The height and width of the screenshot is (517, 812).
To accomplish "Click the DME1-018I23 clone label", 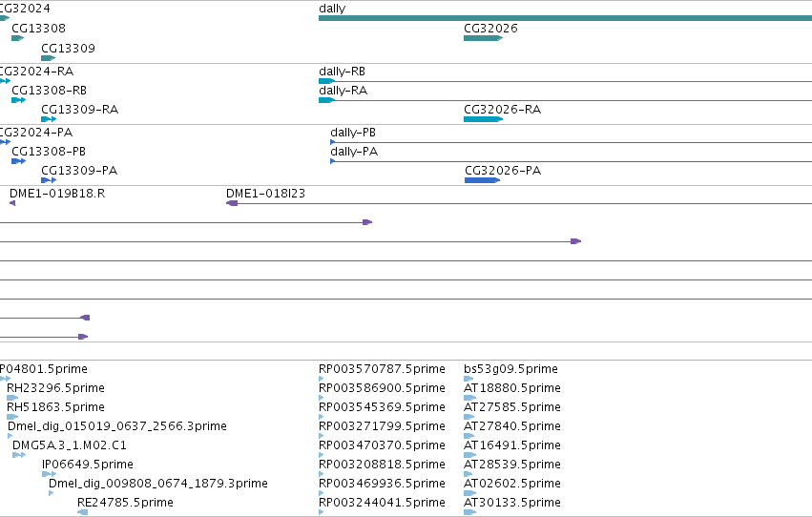I will coord(265,194).
